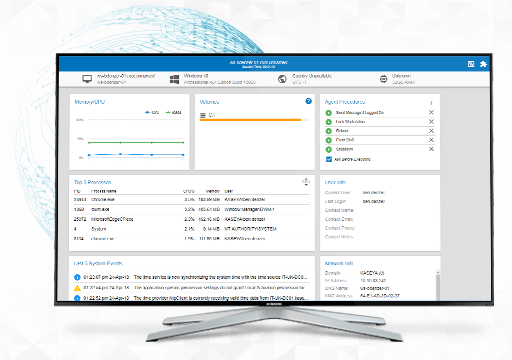Click warning icon on the second system event
Image resolution: width=512 pixels, height=360 pixels.
77,288
